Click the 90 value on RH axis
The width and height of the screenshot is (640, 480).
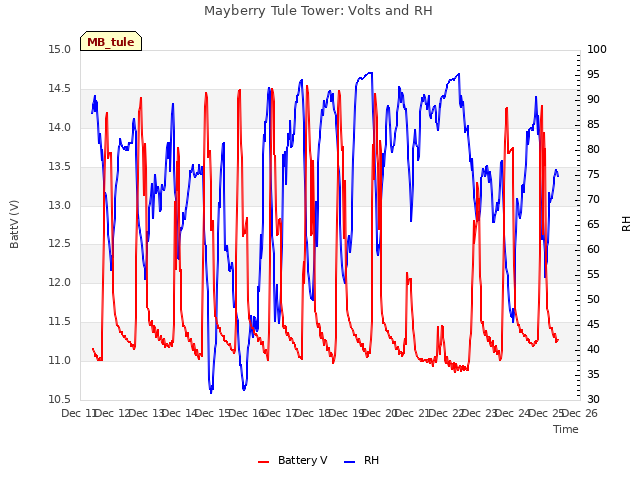tap(593, 99)
